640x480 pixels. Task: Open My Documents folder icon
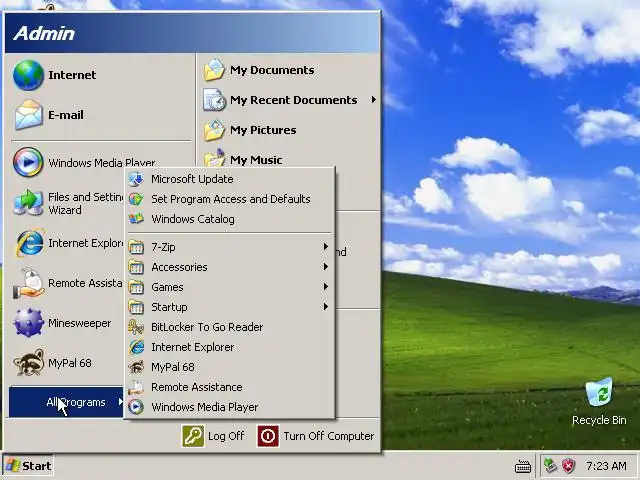coord(214,70)
